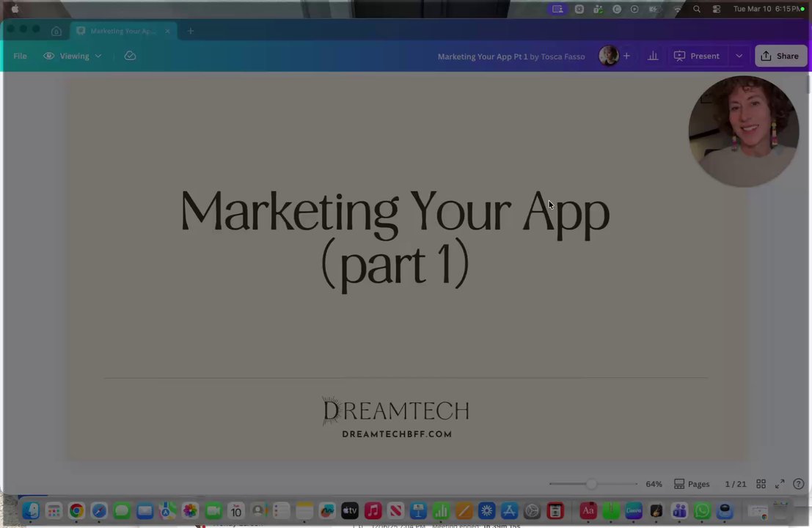Open WhatsApp from the dock
812x528 pixels.
point(702,511)
